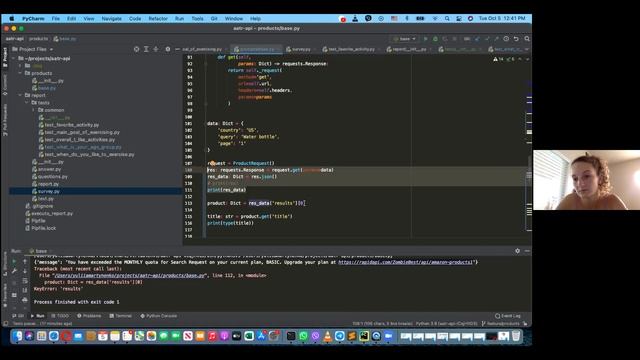Image resolution: width=640 pixels, height=360 pixels.
Task: Collapse the ~/projects root folder
Action: click(x=13, y=58)
